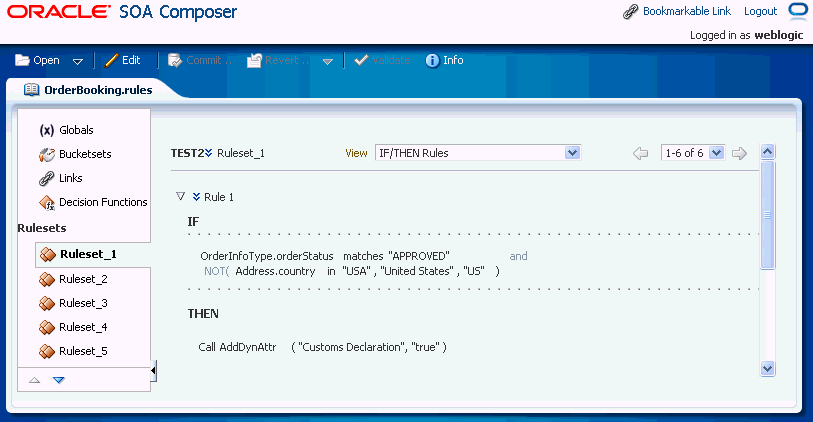813x422 pixels.
Task: Open the 1-6 of 6 page dropdown
Action: [x=693, y=153]
